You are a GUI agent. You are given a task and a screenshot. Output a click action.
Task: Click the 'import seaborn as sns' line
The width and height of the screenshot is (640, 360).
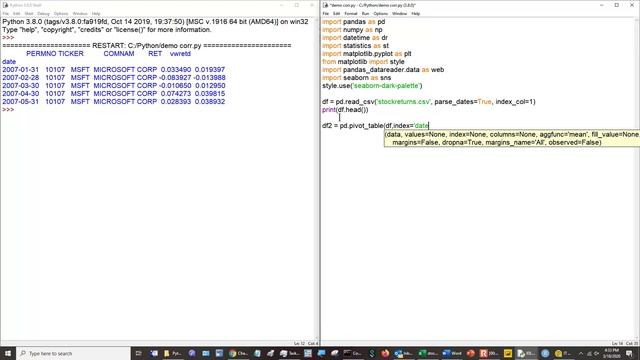[357, 78]
